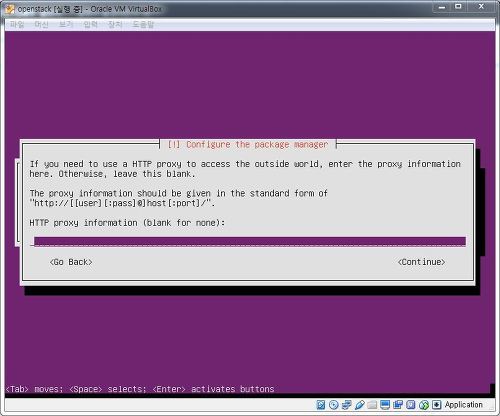The height and width of the screenshot is (416, 500).
Task: Click the display monitor indicator icon
Action: (x=385, y=405)
